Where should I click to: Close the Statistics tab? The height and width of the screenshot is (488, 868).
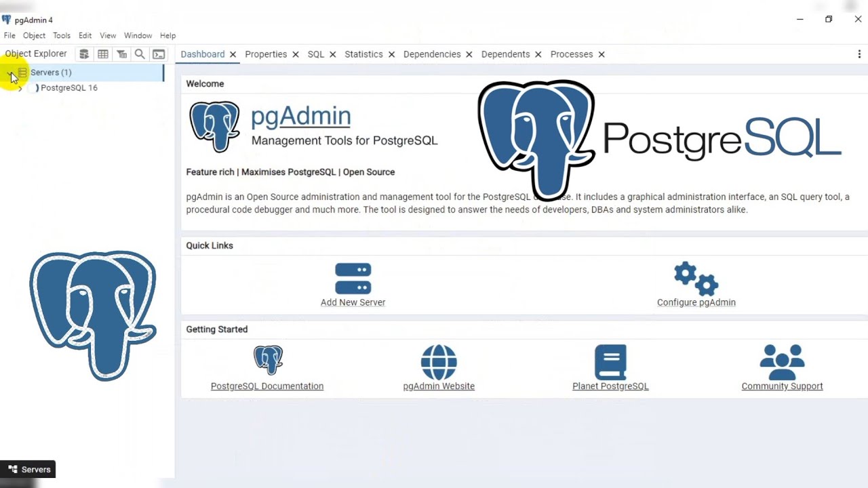coord(391,54)
